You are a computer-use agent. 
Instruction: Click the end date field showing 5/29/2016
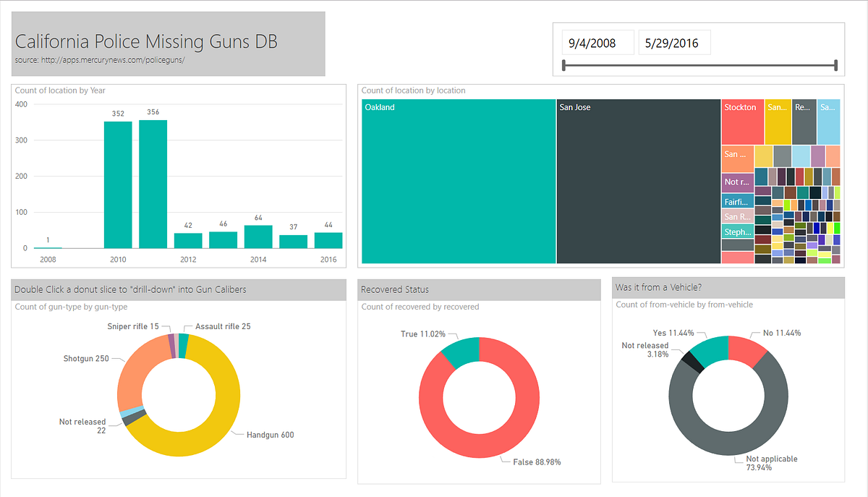674,42
